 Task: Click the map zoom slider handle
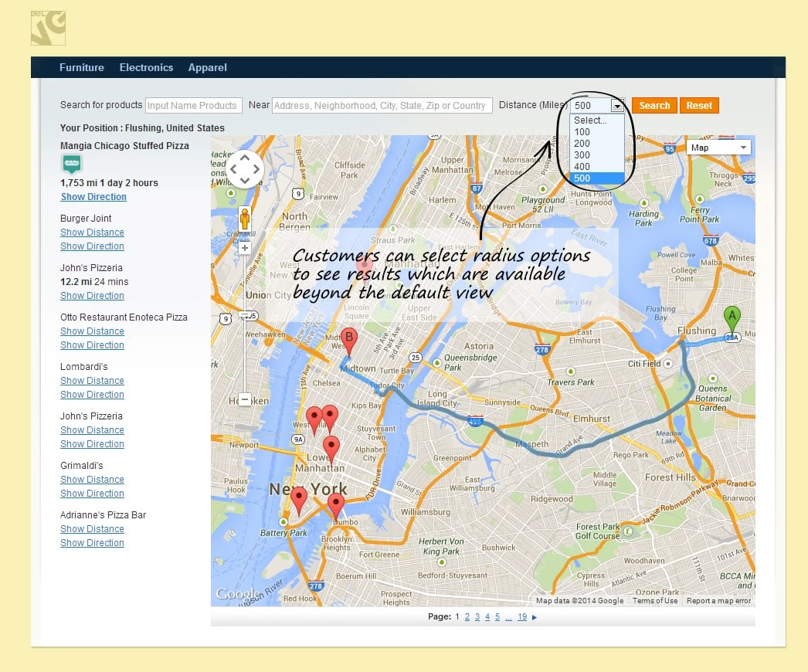click(x=245, y=315)
